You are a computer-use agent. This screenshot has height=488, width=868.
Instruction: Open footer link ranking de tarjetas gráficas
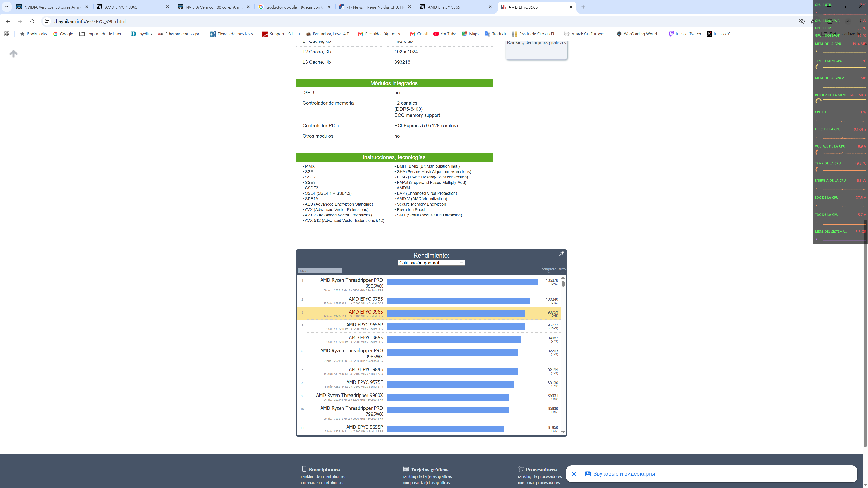coord(427,476)
